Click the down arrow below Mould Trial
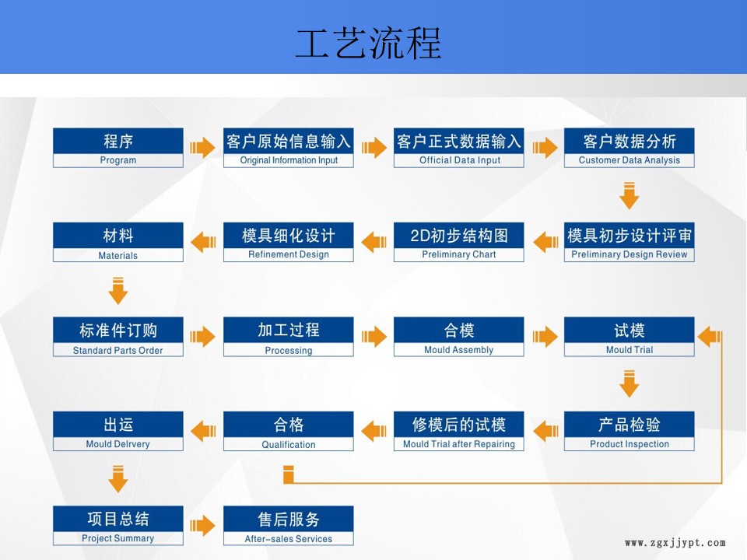Image resolution: width=747 pixels, height=560 pixels. tap(629, 384)
